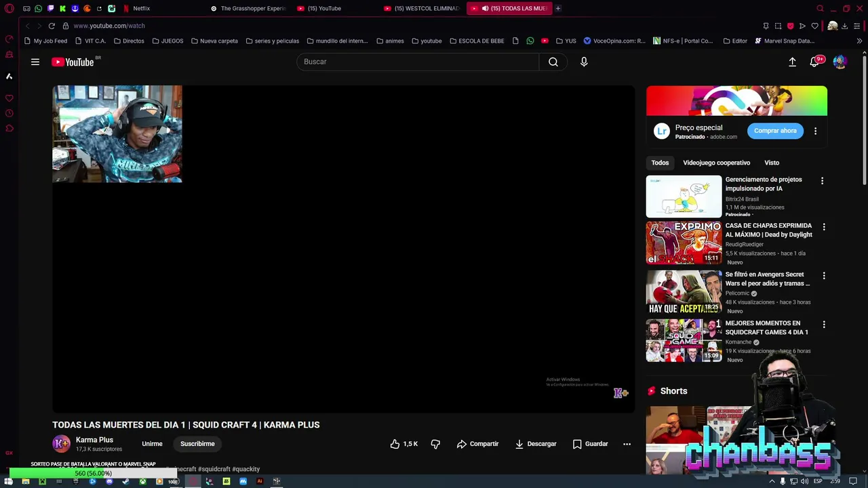Click the Suscribirme button

click(197, 444)
